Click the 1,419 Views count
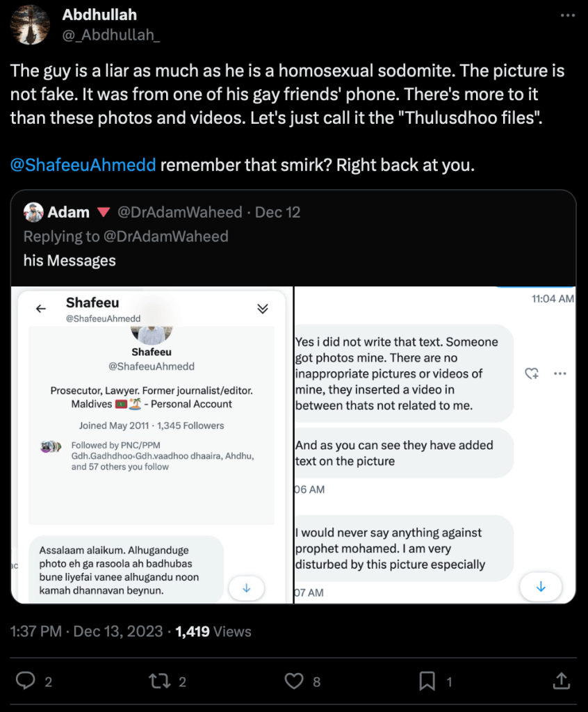This screenshot has height=712, width=588. tap(213, 631)
